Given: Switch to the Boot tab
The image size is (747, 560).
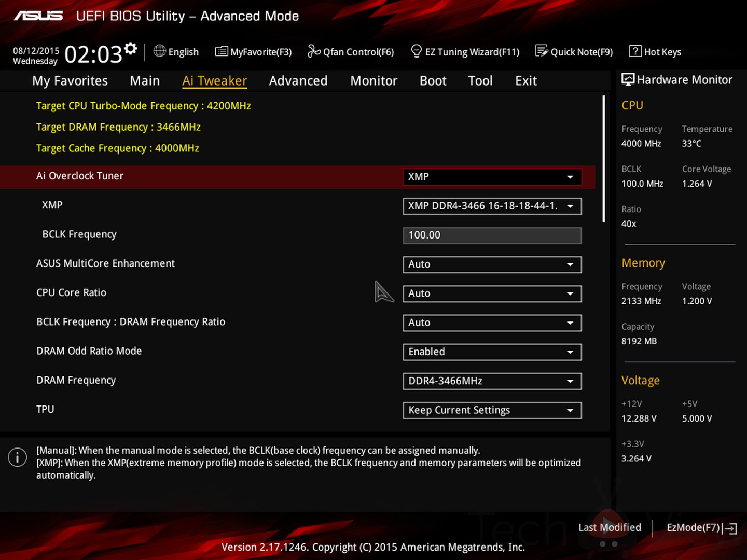Looking at the screenshot, I should (433, 81).
